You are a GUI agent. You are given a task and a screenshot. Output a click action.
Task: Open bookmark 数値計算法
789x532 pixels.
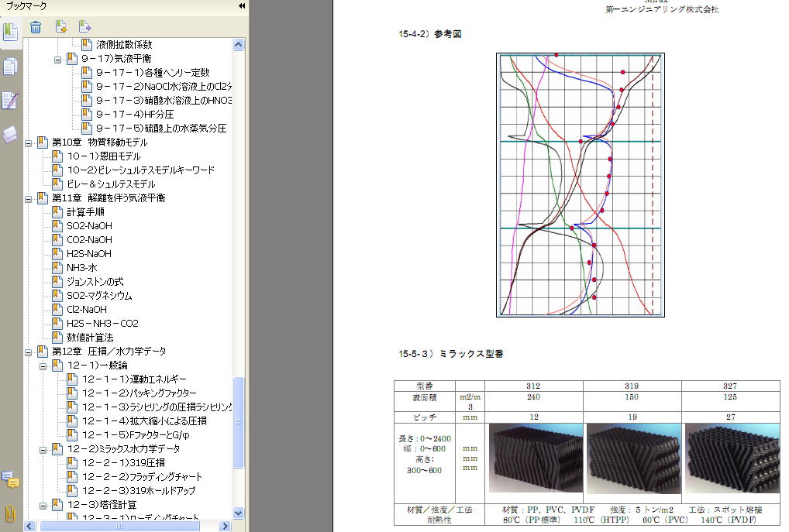point(90,338)
